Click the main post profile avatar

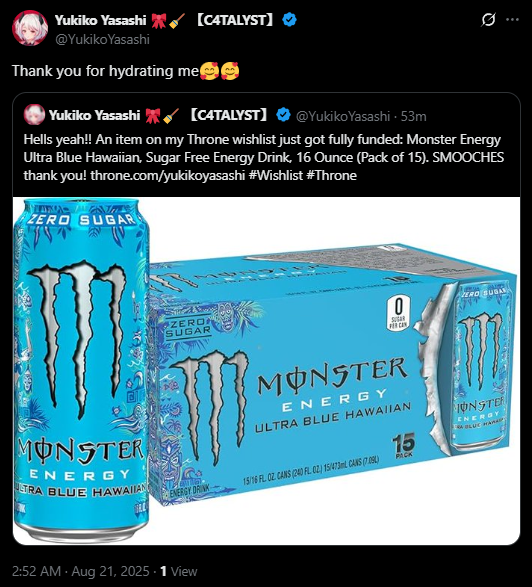[30, 28]
